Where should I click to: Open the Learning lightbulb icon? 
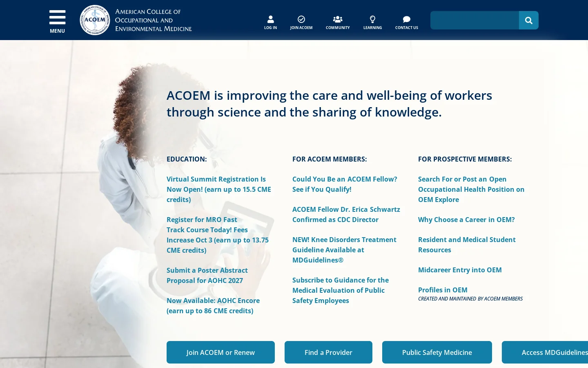[x=372, y=19]
